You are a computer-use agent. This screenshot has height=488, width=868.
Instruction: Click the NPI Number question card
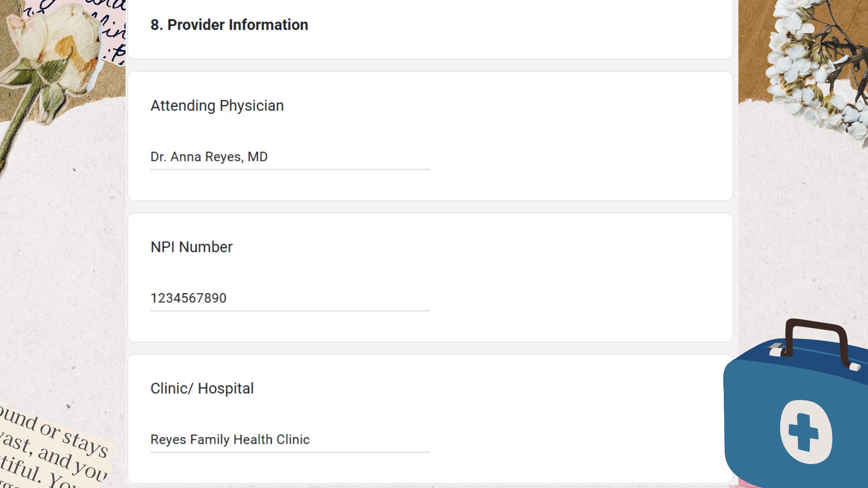coord(430,277)
